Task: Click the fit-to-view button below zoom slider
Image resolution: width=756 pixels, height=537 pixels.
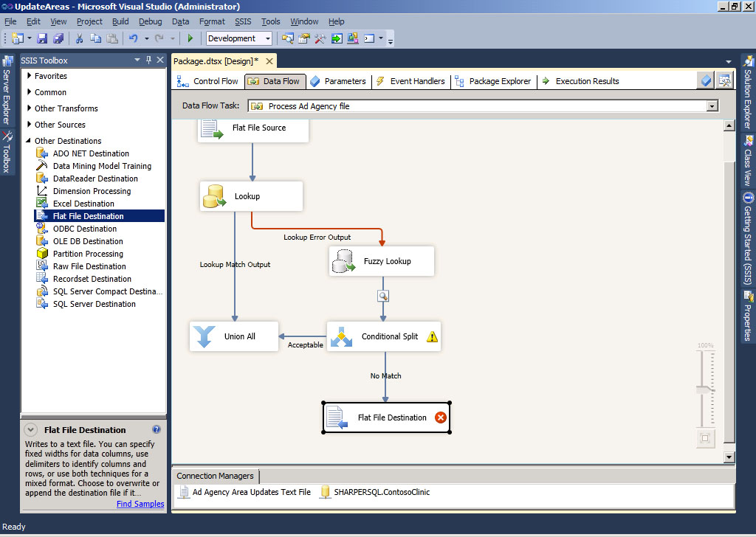Action: [x=705, y=438]
